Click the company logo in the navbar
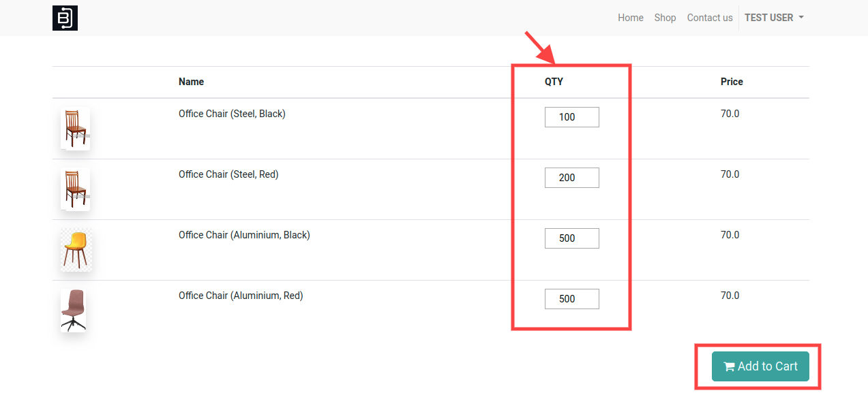Viewport: 868px width, 395px height. 65,18
